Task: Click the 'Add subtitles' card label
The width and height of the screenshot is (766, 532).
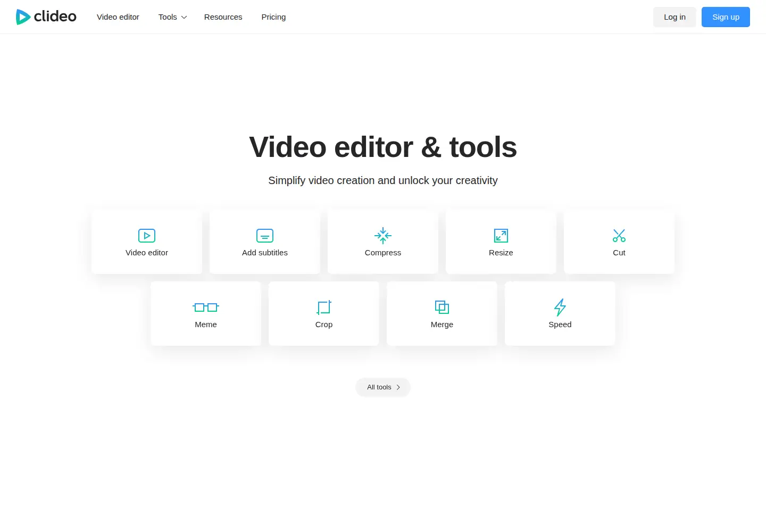Action: point(265,253)
